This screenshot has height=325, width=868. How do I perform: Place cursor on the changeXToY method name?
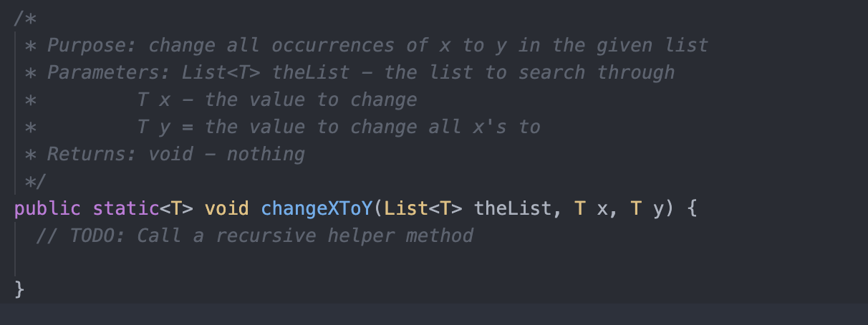click(317, 208)
